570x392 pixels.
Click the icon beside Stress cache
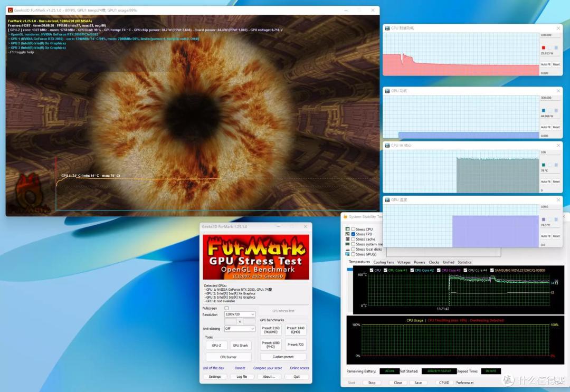pos(347,239)
